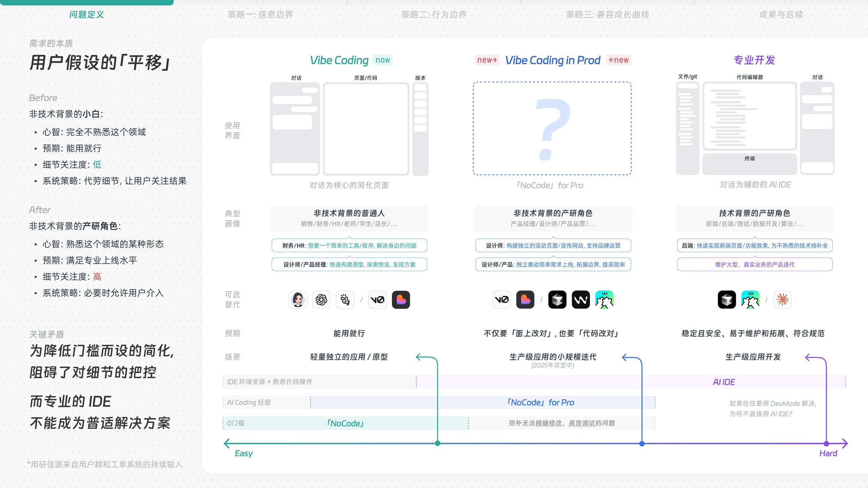Click the 终端 panel in the IDE wireframe

tap(750, 164)
